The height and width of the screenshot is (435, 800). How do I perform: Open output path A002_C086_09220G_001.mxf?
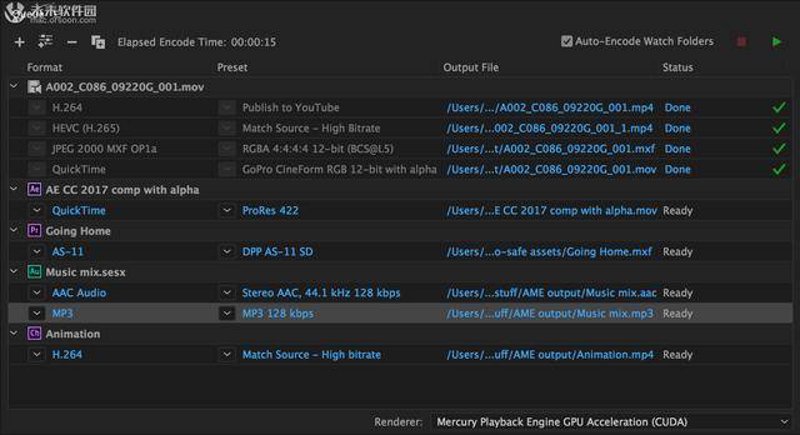tap(551, 149)
